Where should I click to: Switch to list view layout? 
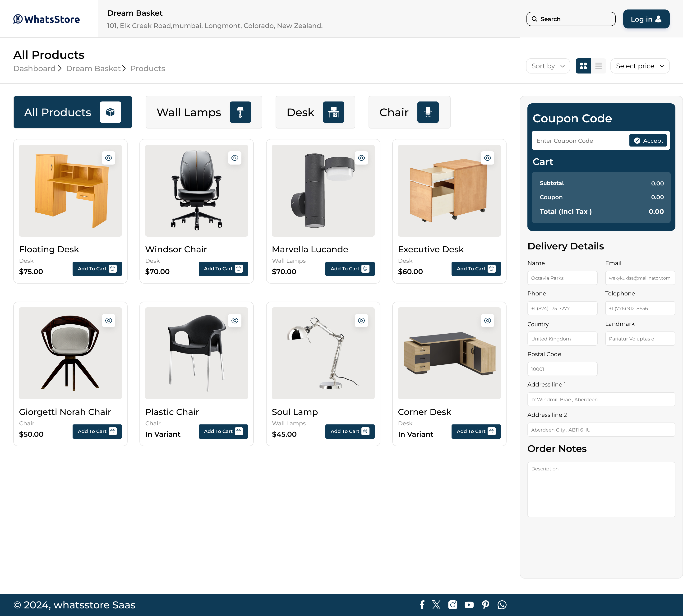pyautogui.click(x=598, y=66)
